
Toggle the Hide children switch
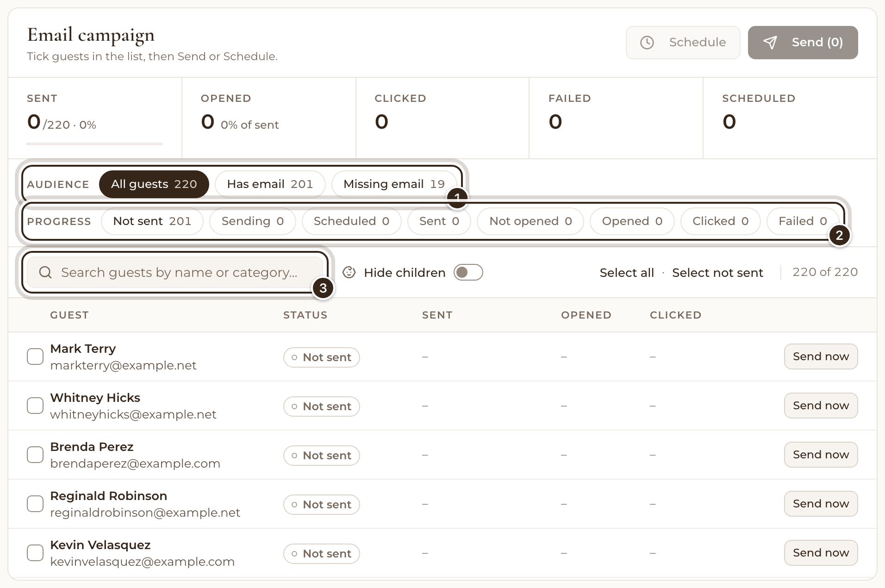[x=468, y=272]
